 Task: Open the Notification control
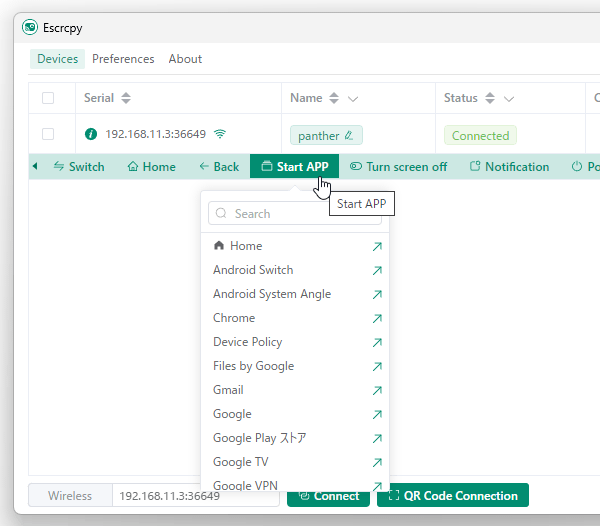click(x=509, y=167)
